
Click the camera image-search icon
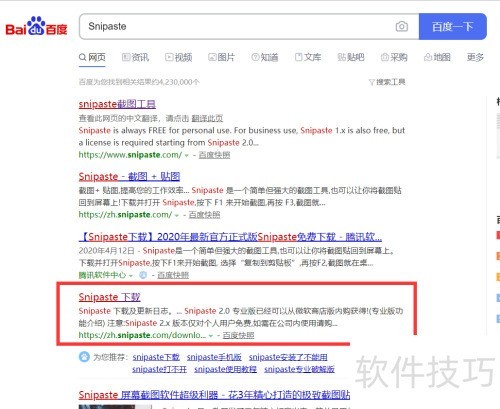click(402, 26)
